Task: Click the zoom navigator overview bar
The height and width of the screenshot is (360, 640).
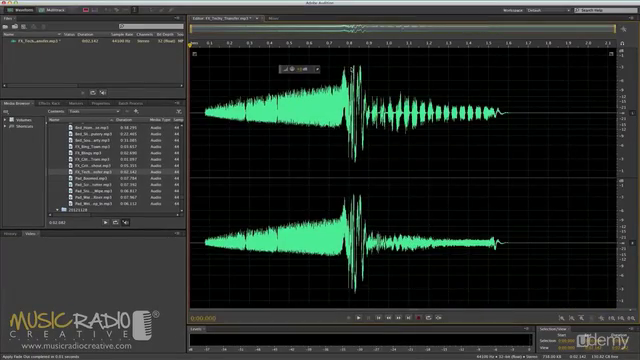Action: [x=403, y=29]
